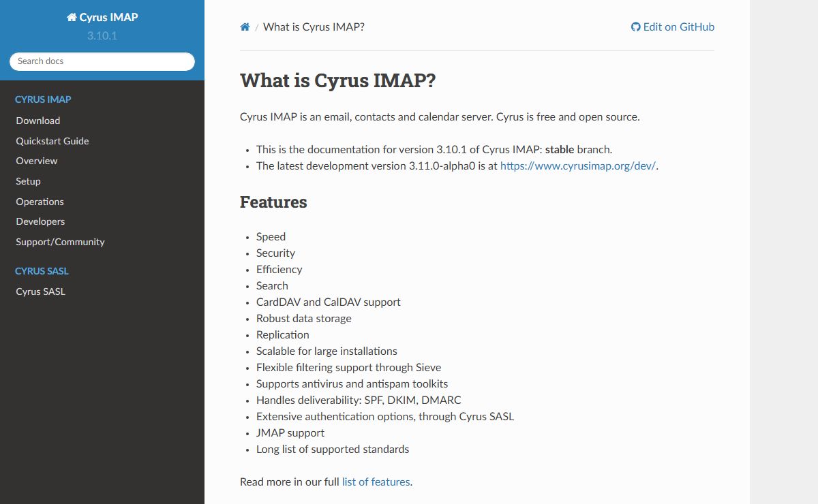Click 'Handles deliverability: SPF, DKIM, DMARC'
The height and width of the screenshot is (504, 818).
point(359,400)
